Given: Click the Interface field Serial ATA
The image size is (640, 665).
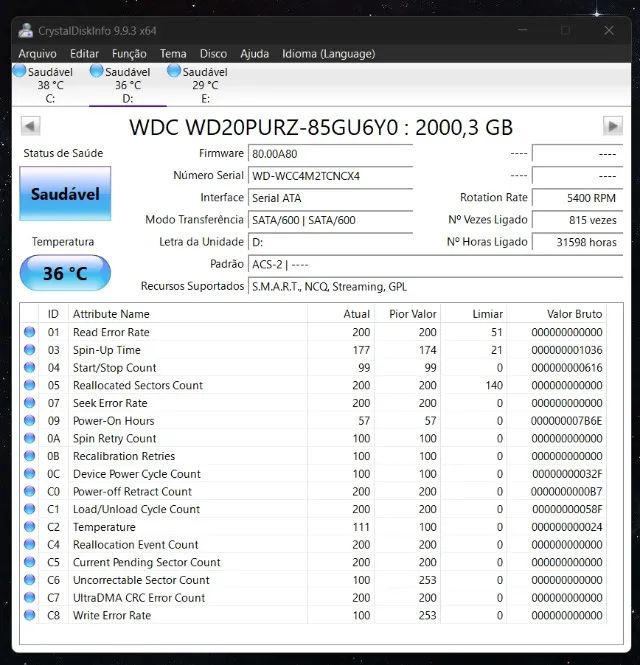Looking at the screenshot, I should 330,198.
